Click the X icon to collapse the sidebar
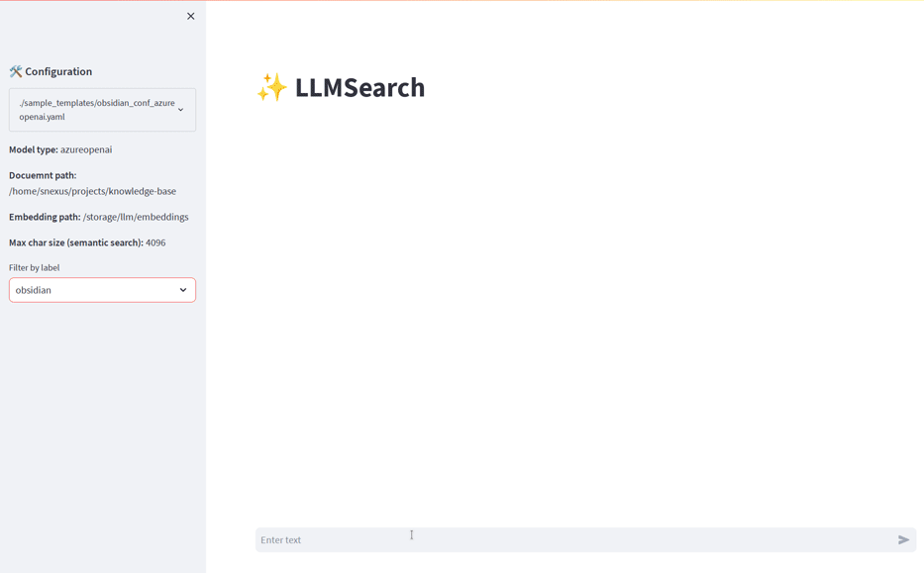The height and width of the screenshot is (573, 924). (190, 16)
